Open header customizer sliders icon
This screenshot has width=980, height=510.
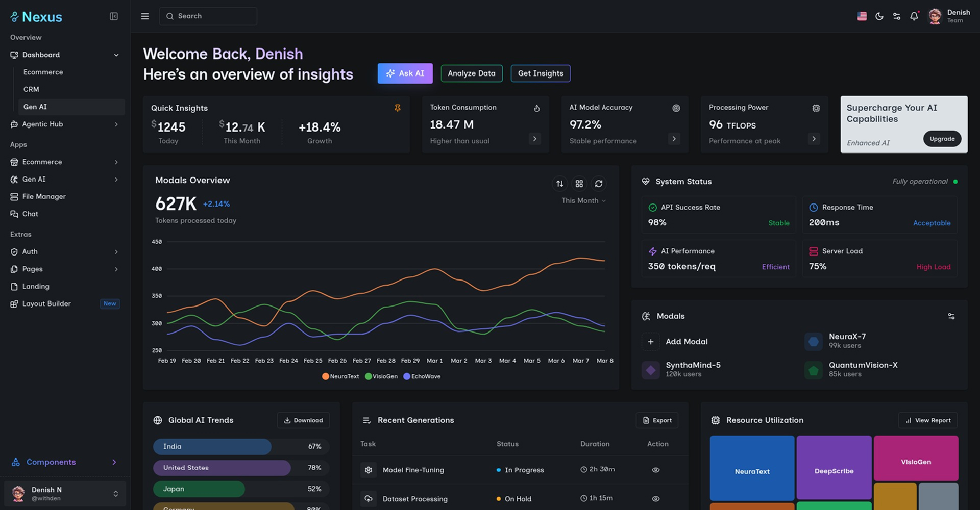[896, 16]
